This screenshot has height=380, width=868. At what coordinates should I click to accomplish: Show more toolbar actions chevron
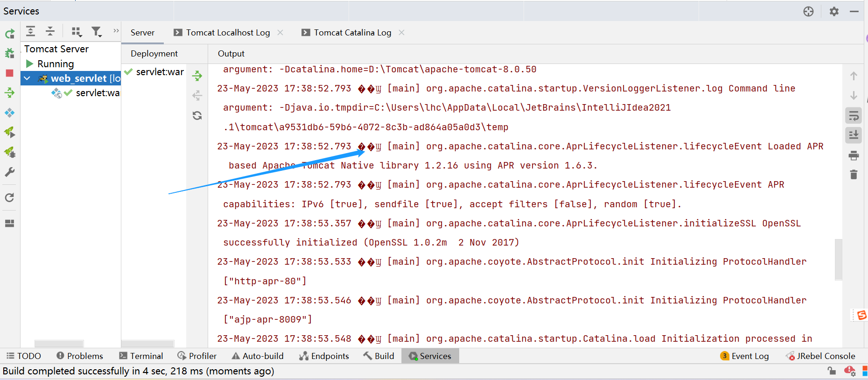116,31
